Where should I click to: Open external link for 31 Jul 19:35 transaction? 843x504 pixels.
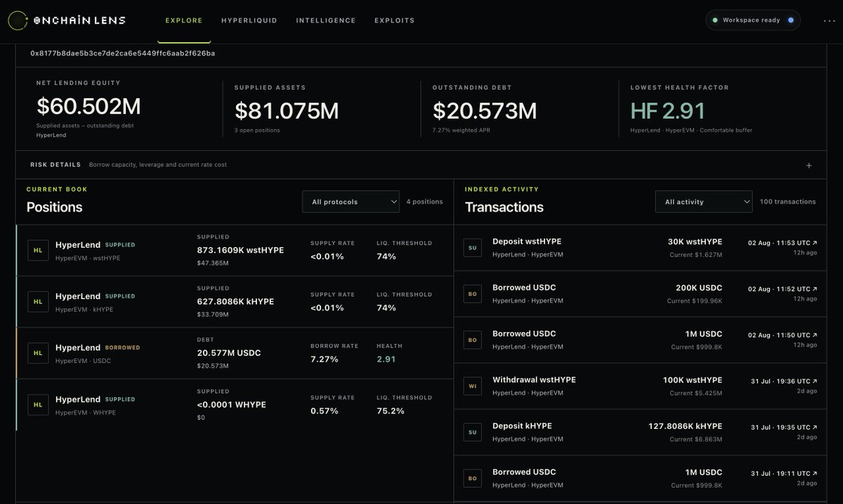pyautogui.click(x=815, y=427)
